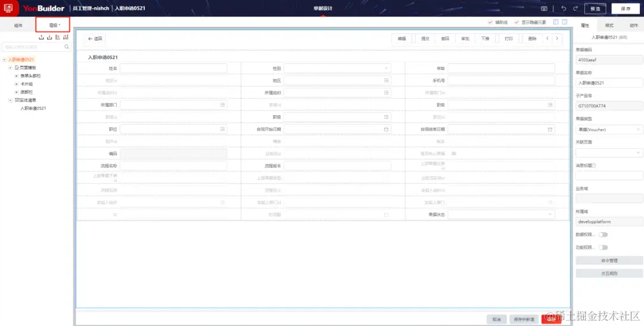Switch to the 样式 tab
The width and height of the screenshot is (644, 326).
609,26
